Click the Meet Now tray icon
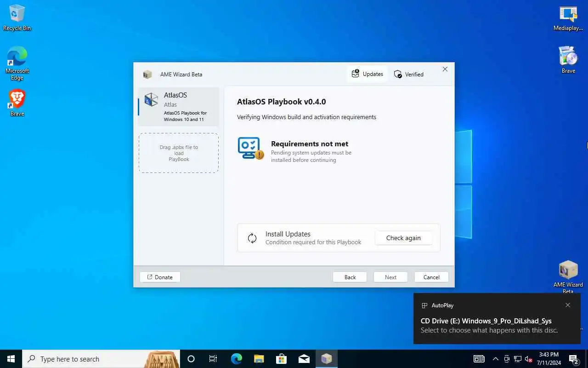Screen dimensions: 588x368 (507, 359)
